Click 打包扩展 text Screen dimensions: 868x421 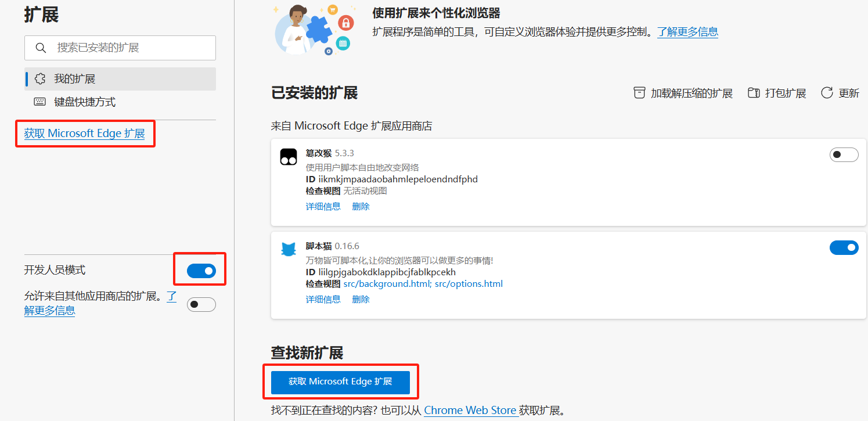click(786, 93)
